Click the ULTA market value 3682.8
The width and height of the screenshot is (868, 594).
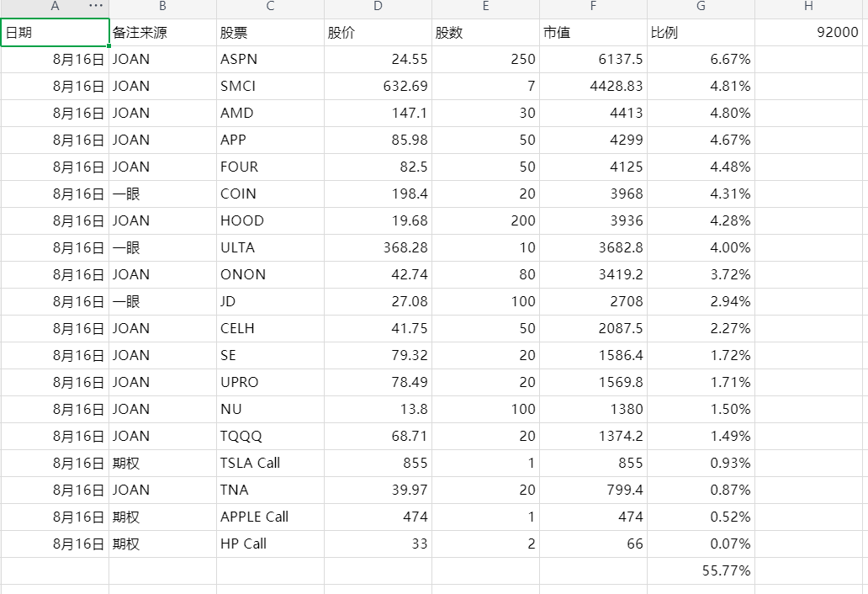tap(593, 248)
